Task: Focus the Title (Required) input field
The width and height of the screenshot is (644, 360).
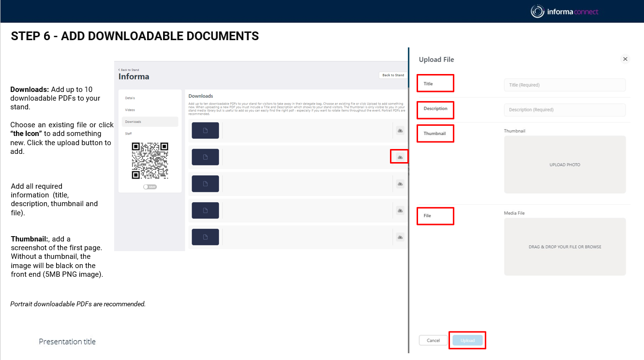Action: [565, 85]
